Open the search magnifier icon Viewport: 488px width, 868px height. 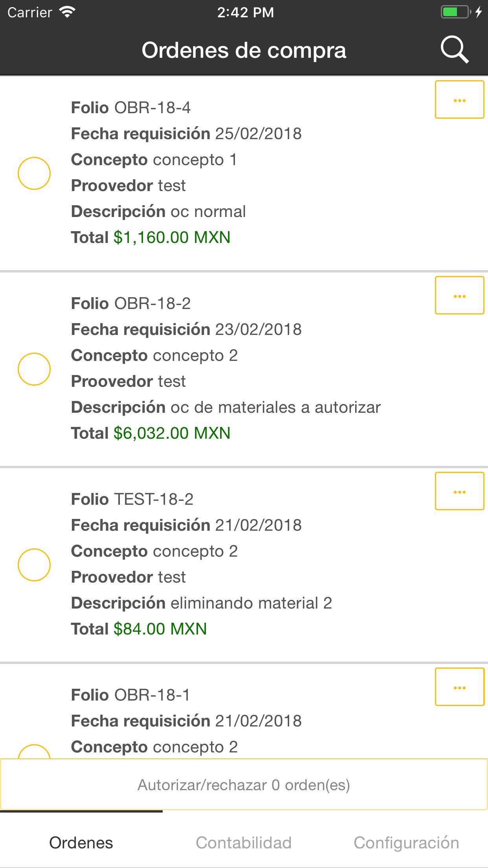pyautogui.click(x=455, y=50)
